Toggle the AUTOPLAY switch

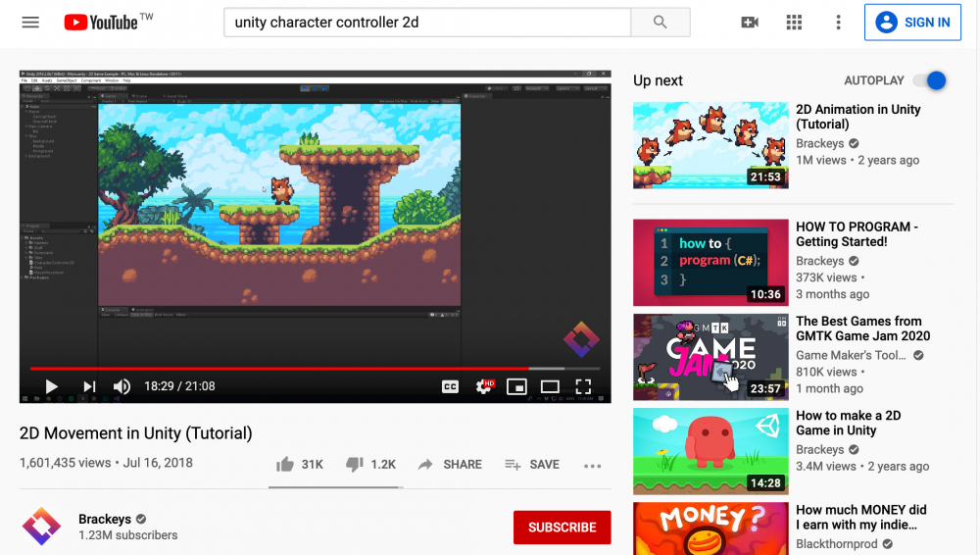(x=929, y=80)
